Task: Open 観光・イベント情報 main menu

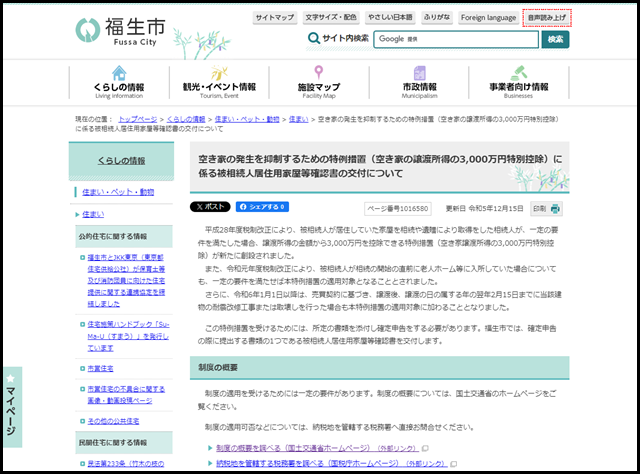Action: click(x=219, y=82)
